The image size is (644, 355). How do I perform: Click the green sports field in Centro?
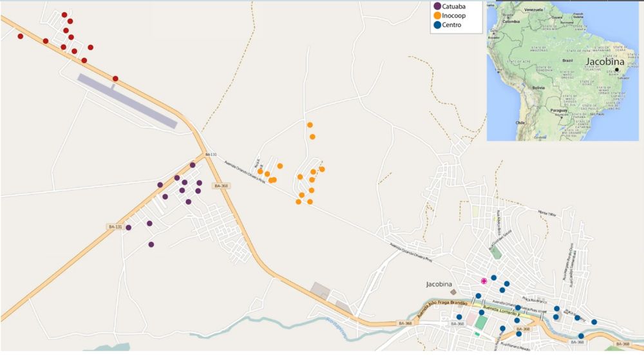coord(480,321)
